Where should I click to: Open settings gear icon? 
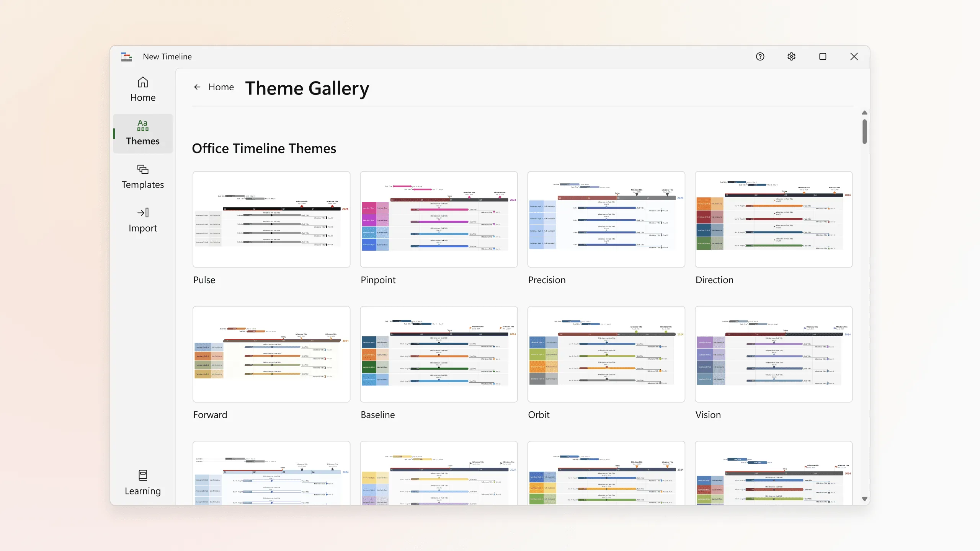(x=791, y=57)
